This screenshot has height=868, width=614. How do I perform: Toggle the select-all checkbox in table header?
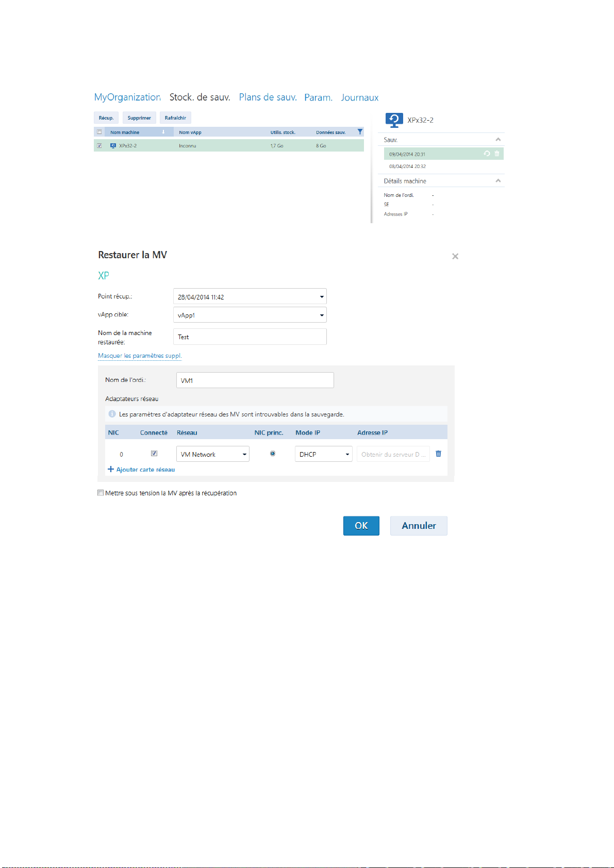[x=99, y=132]
